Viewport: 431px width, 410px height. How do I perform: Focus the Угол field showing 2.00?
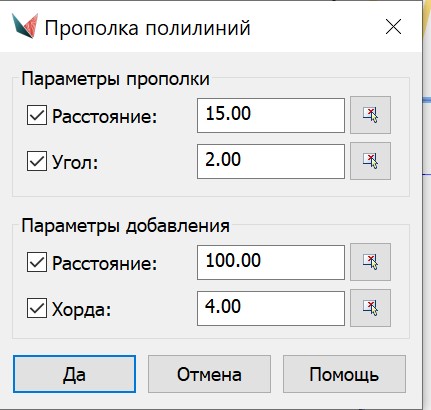pos(271,161)
